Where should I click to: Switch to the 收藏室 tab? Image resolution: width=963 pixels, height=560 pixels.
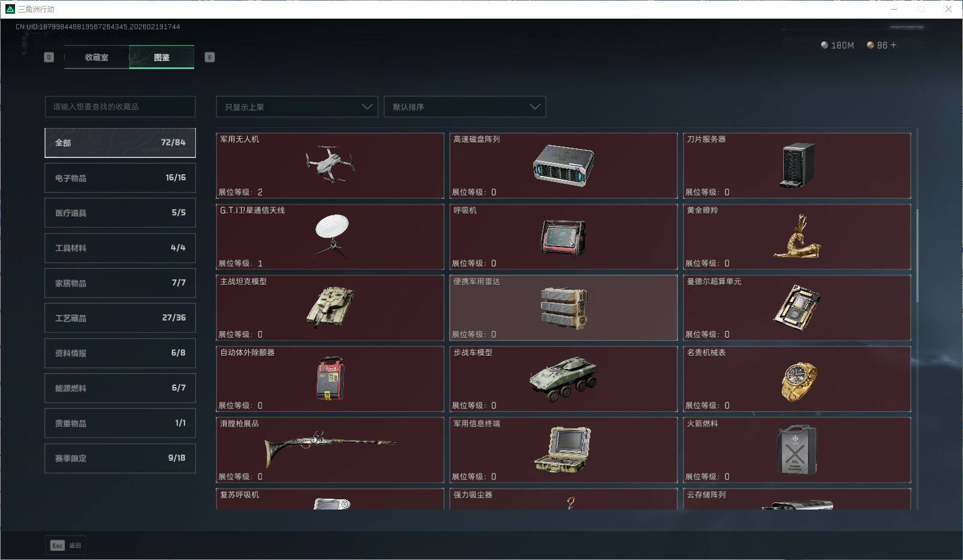coord(96,57)
